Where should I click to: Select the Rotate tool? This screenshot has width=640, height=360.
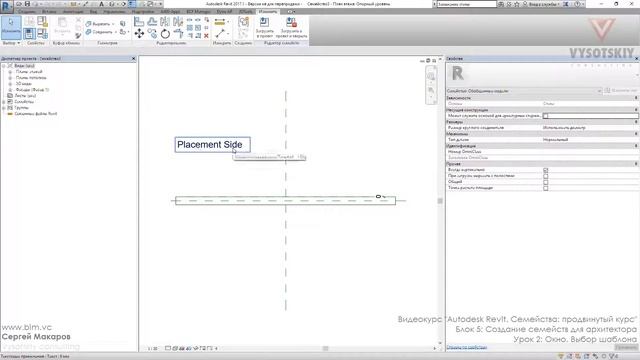tap(165, 33)
